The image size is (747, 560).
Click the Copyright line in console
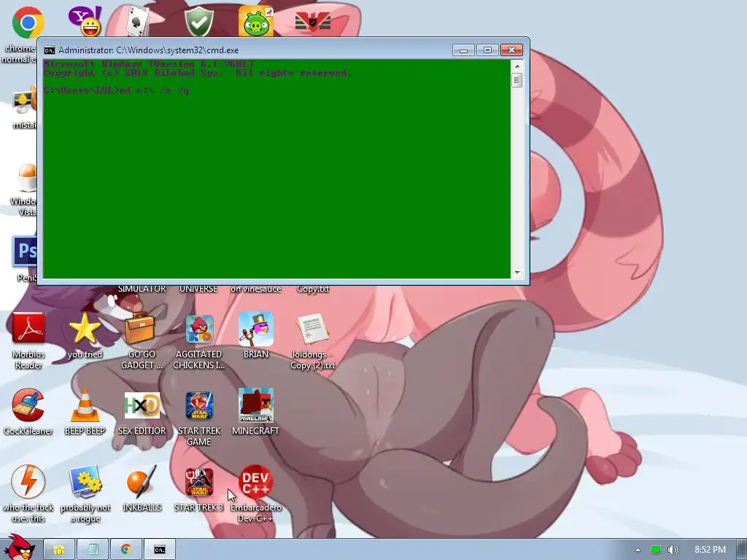(x=197, y=73)
